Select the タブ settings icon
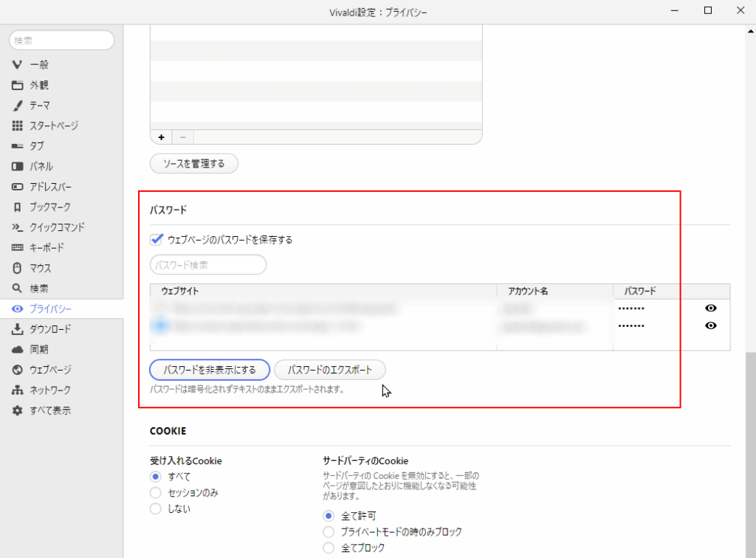This screenshot has width=756, height=558. point(18,146)
